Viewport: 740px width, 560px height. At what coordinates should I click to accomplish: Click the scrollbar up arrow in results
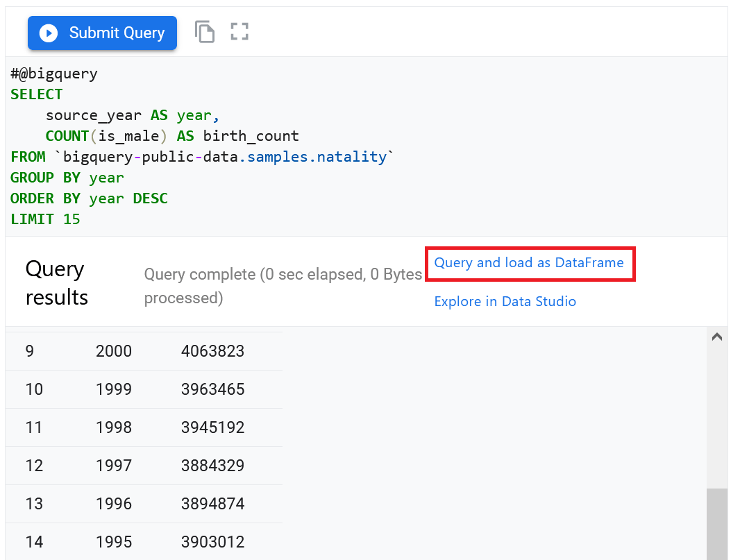click(717, 337)
